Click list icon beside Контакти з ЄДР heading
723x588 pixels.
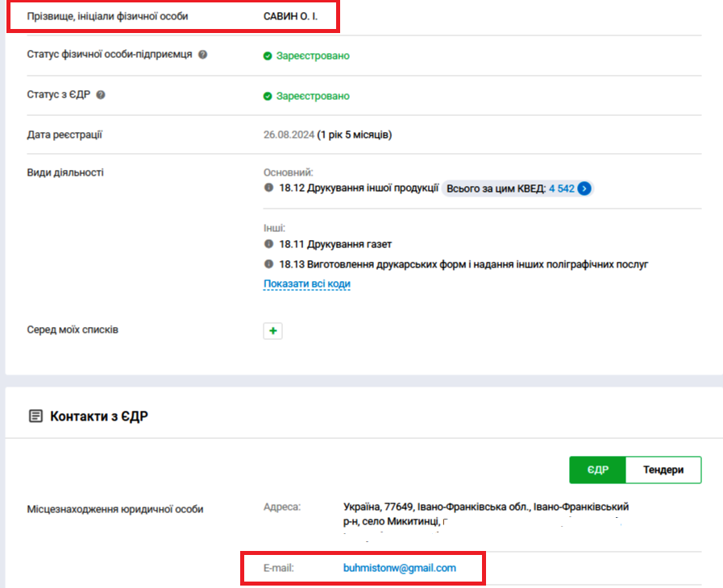point(35,416)
